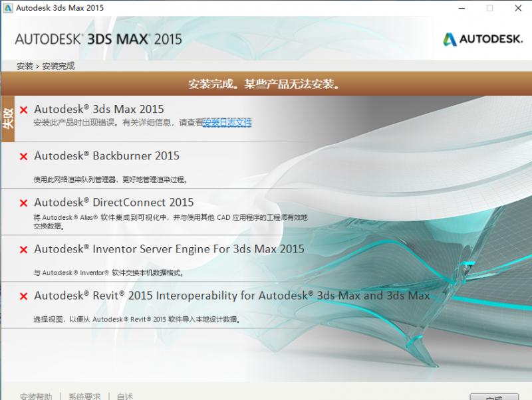Click the red X beside DirectConnect 2015

[23, 203]
